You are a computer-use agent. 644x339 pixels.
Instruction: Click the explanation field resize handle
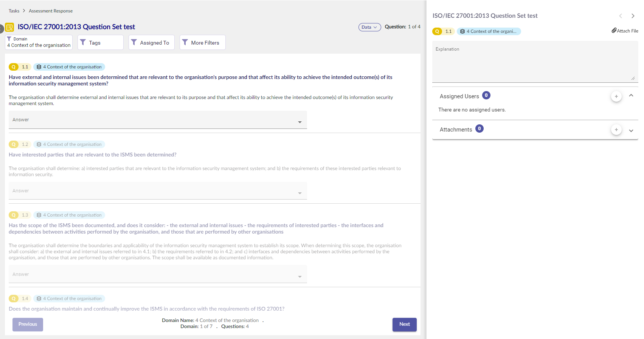click(633, 78)
